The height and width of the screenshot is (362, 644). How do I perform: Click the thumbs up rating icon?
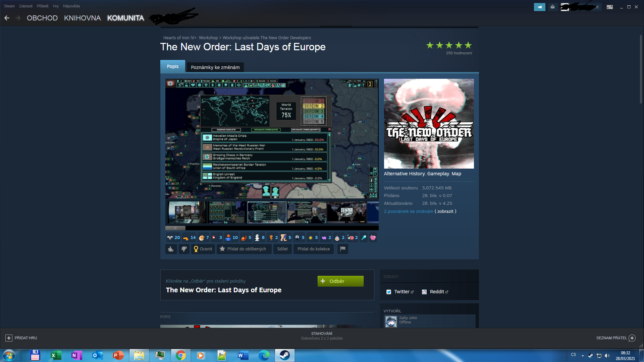171,249
